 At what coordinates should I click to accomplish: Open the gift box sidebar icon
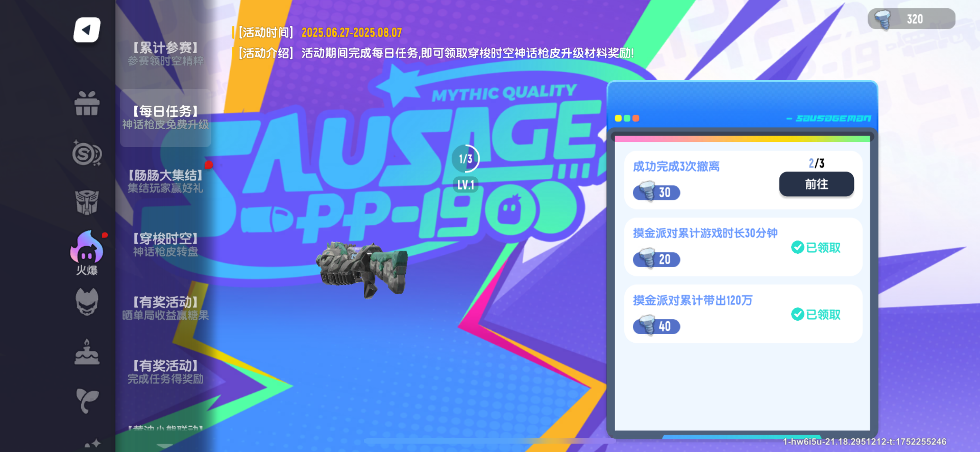tap(87, 103)
